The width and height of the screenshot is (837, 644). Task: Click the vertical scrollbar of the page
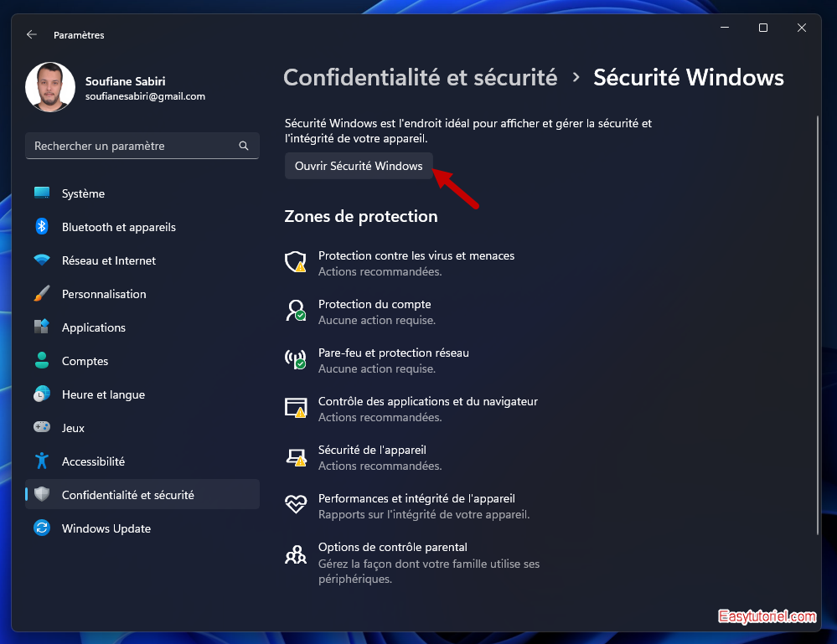click(818, 325)
